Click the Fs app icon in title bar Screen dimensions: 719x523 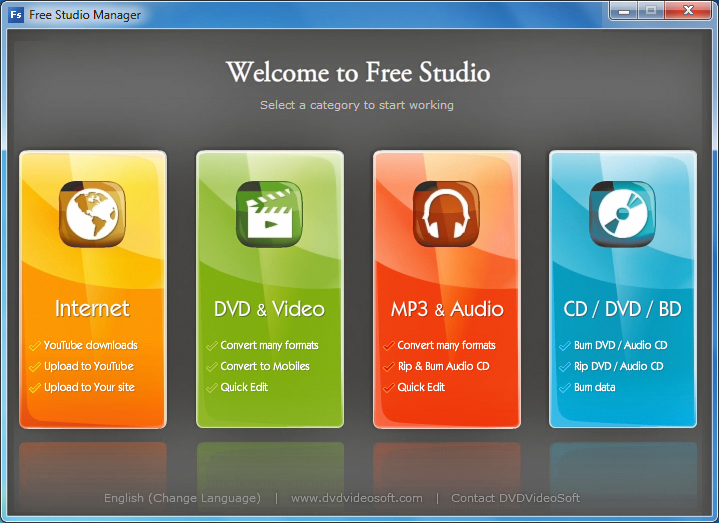tap(16, 15)
